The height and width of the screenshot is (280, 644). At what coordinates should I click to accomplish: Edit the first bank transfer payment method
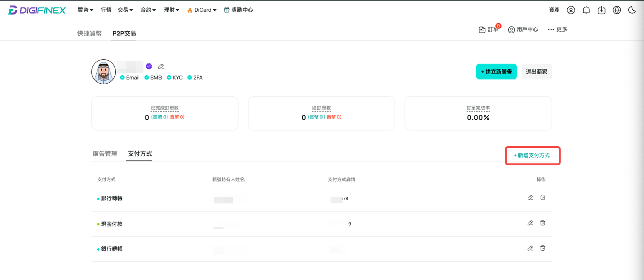click(x=530, y=198)
